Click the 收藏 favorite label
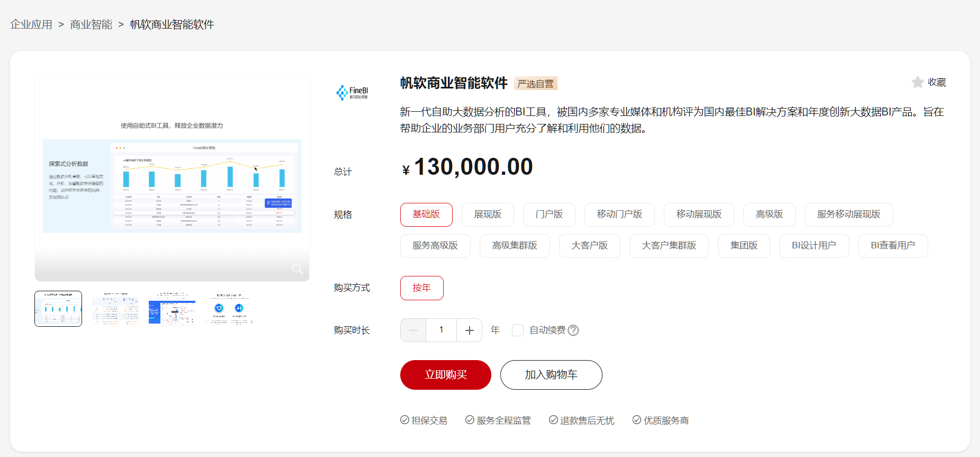Image resolution: width=980 pixels, height=457 pixels. pyautogui.click(x=937, y=83)
